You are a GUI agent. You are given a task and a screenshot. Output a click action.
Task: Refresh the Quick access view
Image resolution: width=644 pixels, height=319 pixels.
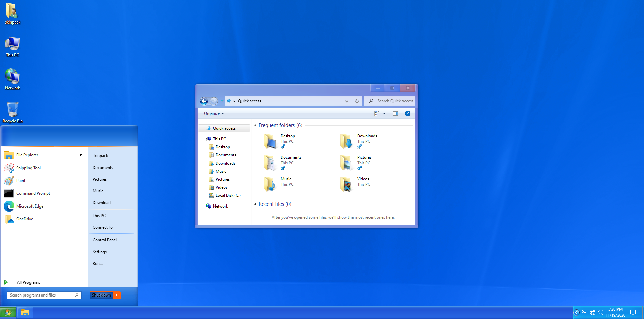coord(357,101)
